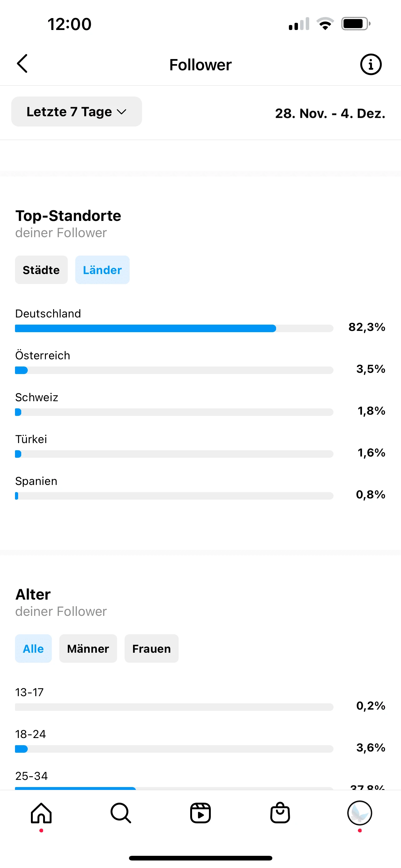
Task: Open the Reels icon in the bottom bar
Action: [200, 813]
